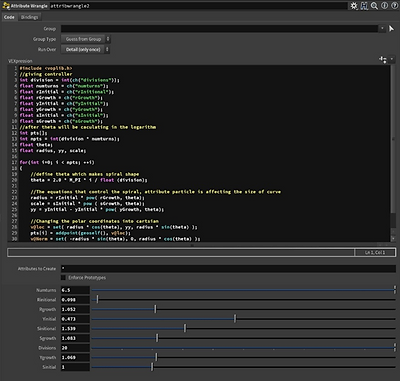This screenshot has width=400, height=381.
Task: Click the Houdini H node info icon
Action: [364, 6]
